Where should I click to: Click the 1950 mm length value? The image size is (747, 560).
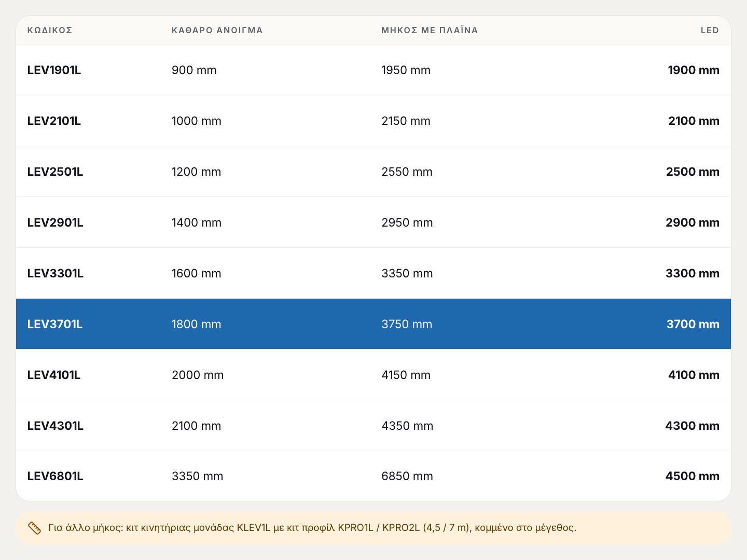(x=406, y=70)
